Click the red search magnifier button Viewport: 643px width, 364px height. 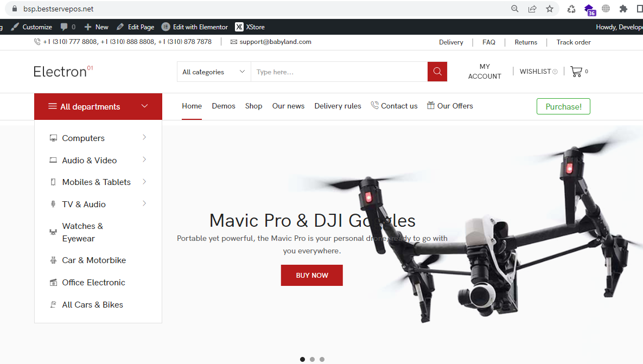pyautogui.click(x=437, y=72)
